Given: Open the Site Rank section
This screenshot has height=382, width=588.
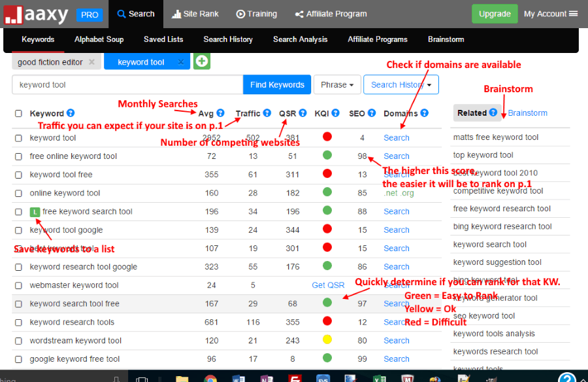Looking at the screenshot, I should [195, 14].
